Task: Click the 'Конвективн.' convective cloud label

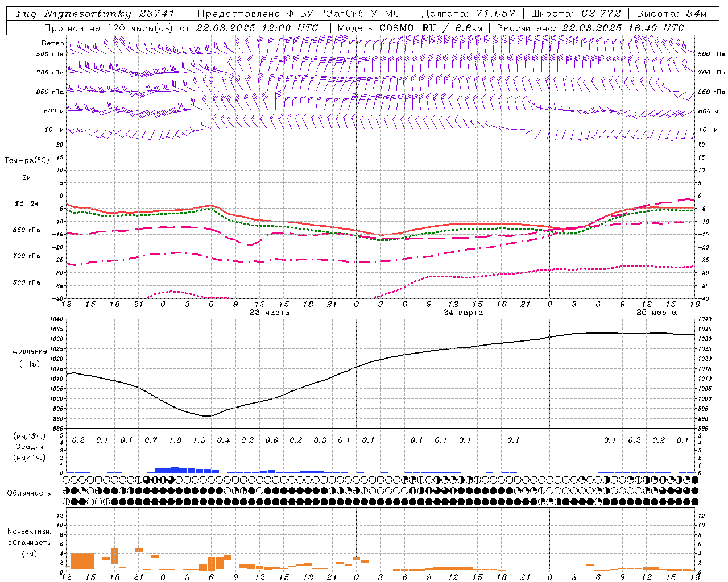Action: tap(29, 531)
